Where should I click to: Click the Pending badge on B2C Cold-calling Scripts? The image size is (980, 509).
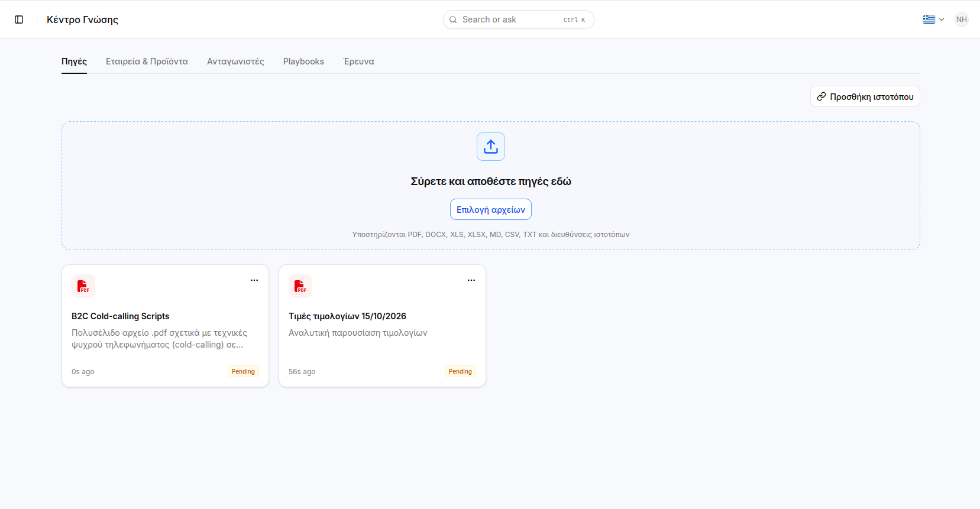coord(243,371)
